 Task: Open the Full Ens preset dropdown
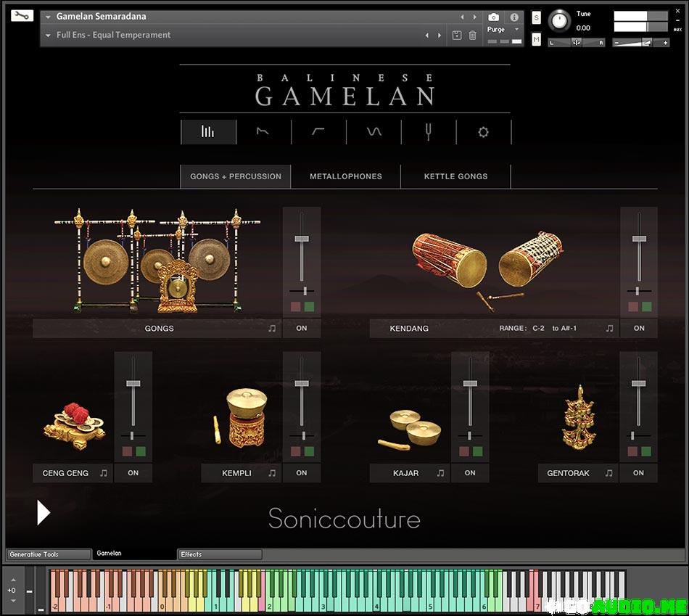[x=49, y=35]
